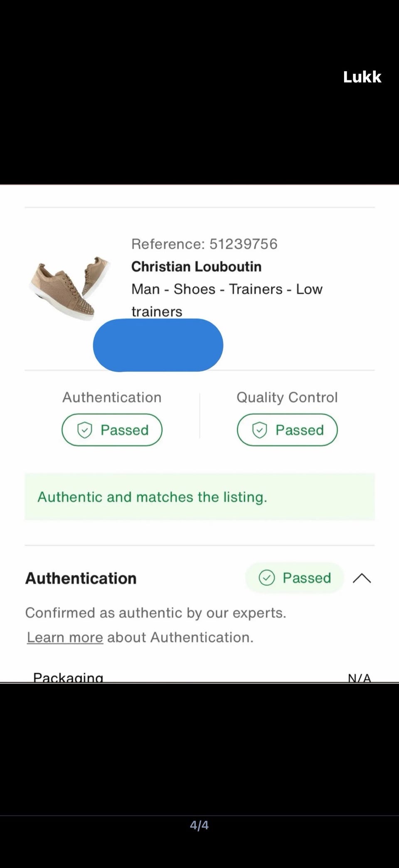
Task: Open the Louboutin shoe thumbnail
Action: point(70,288)
